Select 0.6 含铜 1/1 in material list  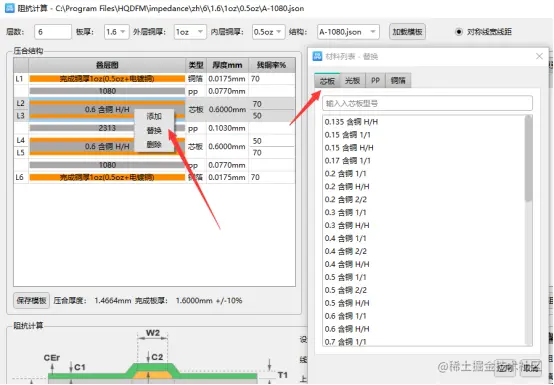coord(346,316)
